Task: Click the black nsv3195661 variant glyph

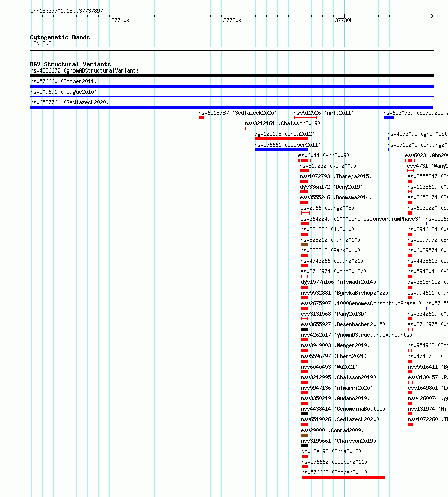Action: pos(304,446)
